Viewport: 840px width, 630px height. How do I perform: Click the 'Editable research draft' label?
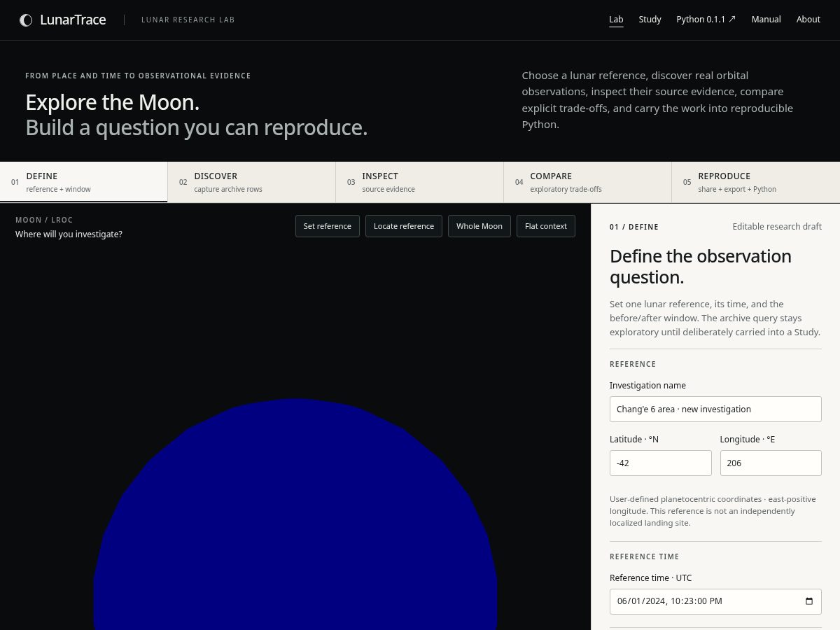[777, 227]
